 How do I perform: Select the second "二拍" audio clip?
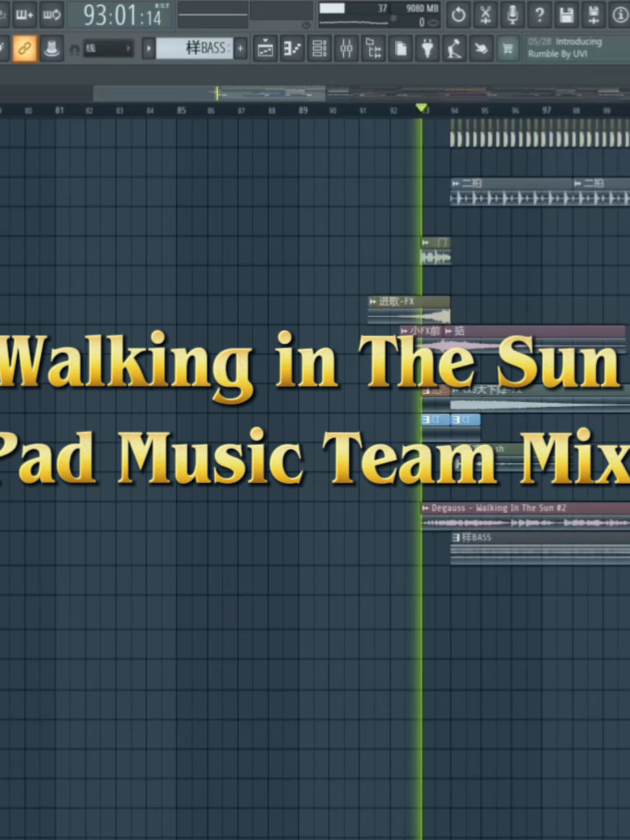point(601,192)
